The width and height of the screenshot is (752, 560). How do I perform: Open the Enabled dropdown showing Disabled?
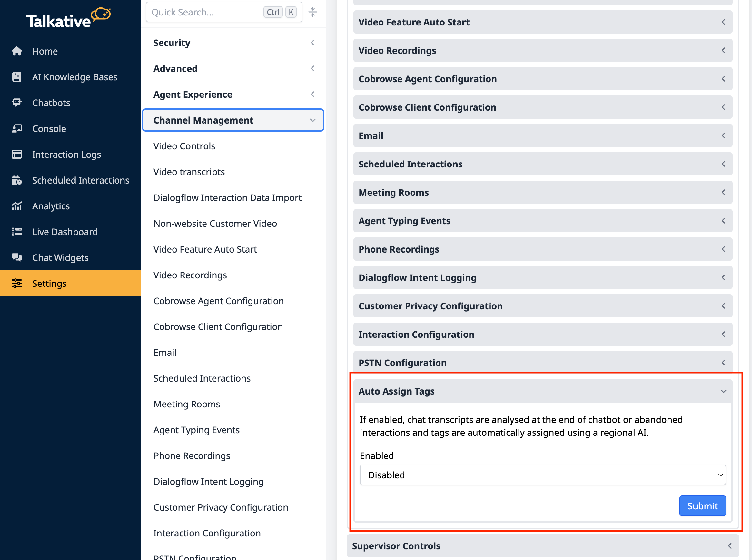pos(542,475)
